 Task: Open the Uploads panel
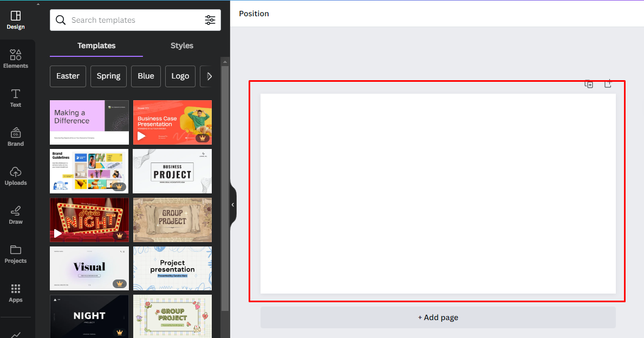click(16, 176)
